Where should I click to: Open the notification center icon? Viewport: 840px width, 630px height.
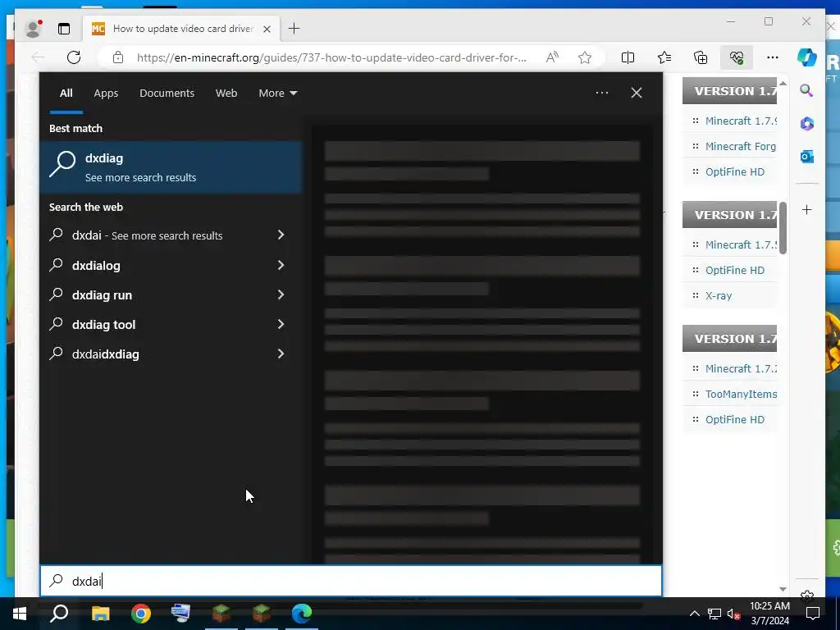tap(813, 614)
